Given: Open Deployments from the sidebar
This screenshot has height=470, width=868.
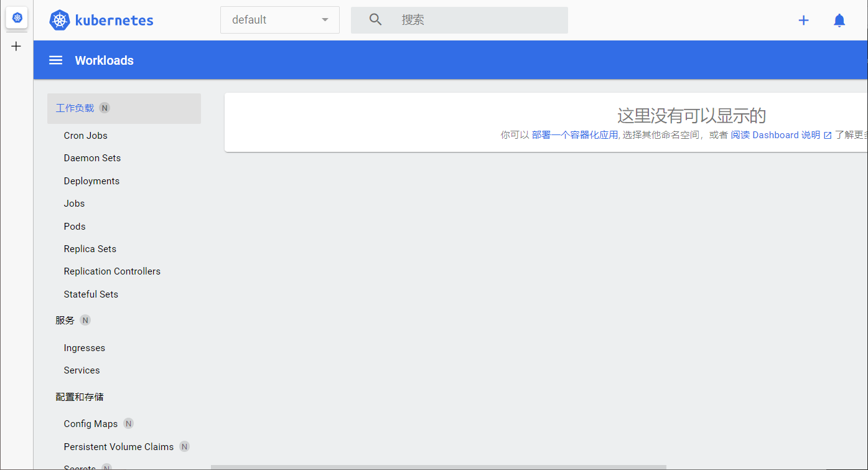Looking at the screenshot, I should [91, 181].
